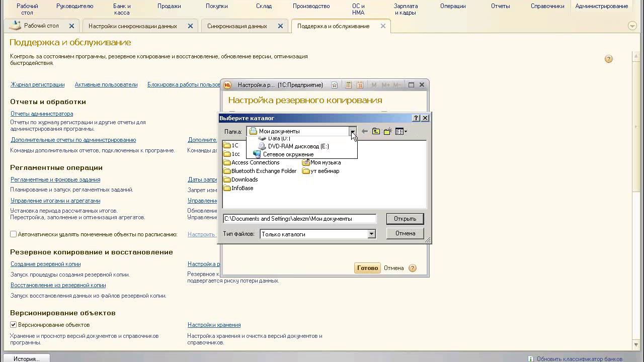The height and width of the screenshot is (362, 644).
Task: Open the view menu dropdown in dialog
Action: [x=401, y=132]
